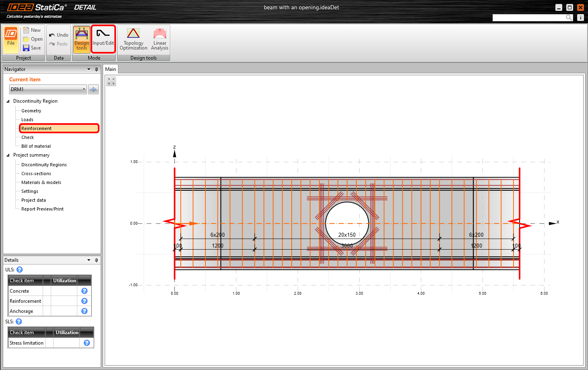
Task: Select the Main tab
Action: tap(111, 69)
